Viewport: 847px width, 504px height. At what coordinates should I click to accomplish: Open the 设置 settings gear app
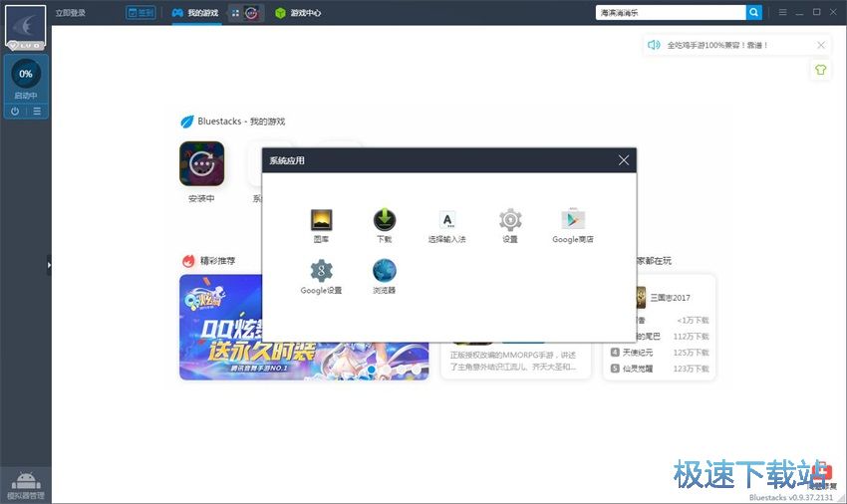click(x=510, y=225)
